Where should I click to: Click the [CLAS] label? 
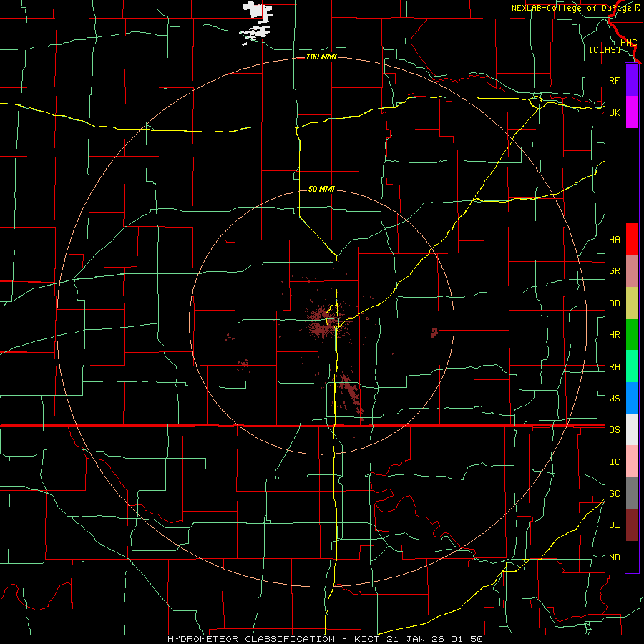click(x=605, y=49)
